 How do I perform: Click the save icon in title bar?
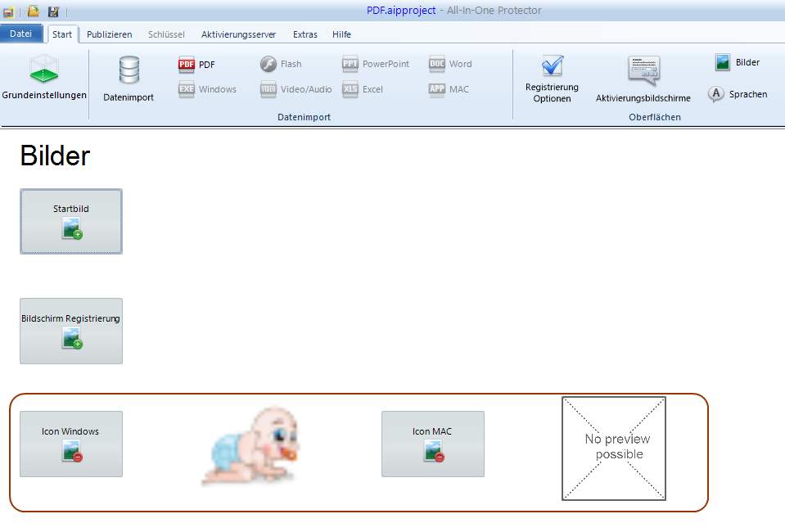[53, 11]
